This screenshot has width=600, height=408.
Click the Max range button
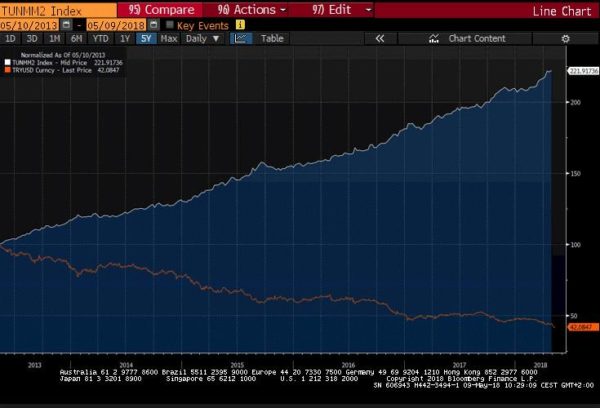pos(169,38)
